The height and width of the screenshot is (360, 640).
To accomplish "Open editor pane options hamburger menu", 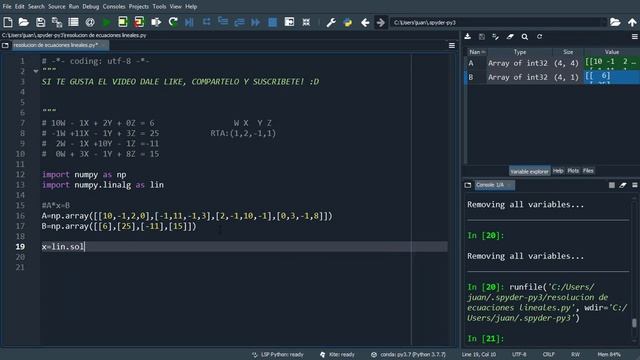I will (x=452, y=45).
